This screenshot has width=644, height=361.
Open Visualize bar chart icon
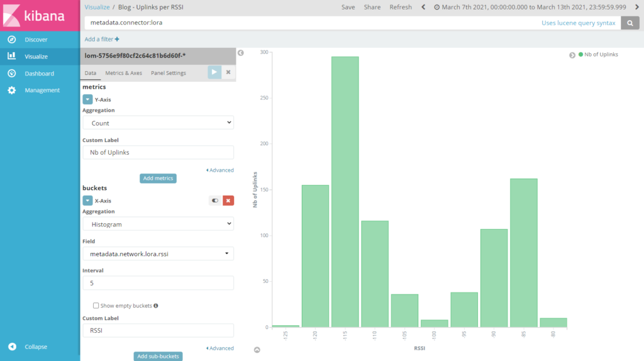[12, 56]
